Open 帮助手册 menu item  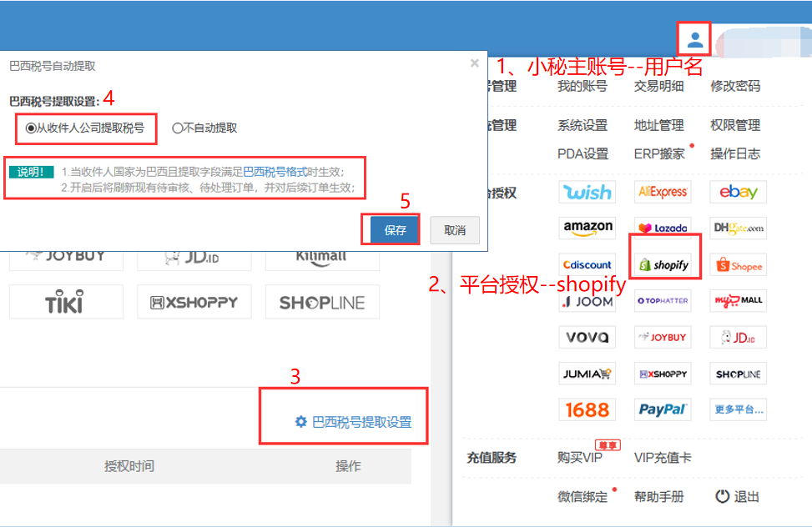click(658, 497)
